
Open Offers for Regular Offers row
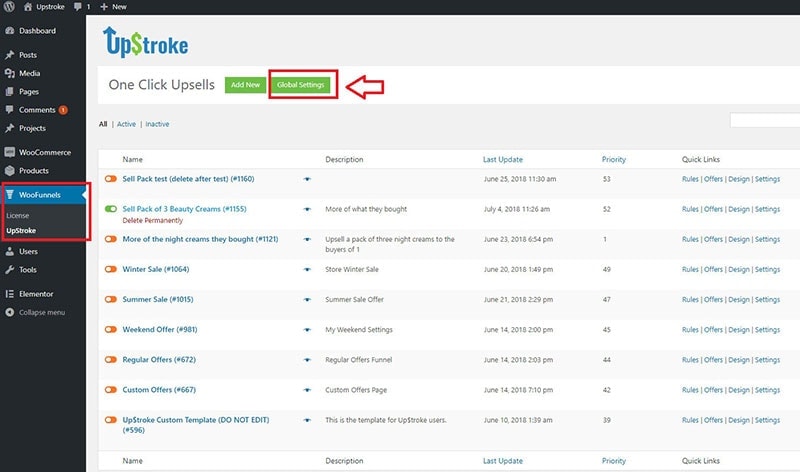(713, 359)
